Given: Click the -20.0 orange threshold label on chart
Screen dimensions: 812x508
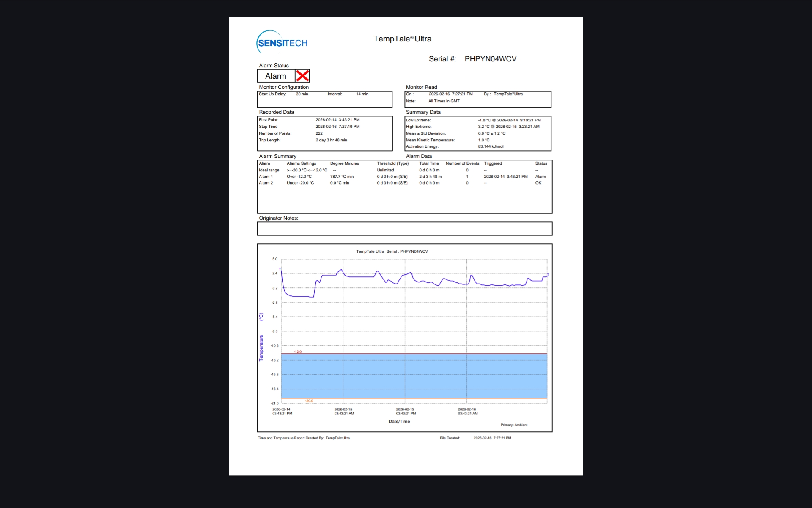Looking at the screenshot, I should point(309,400).
